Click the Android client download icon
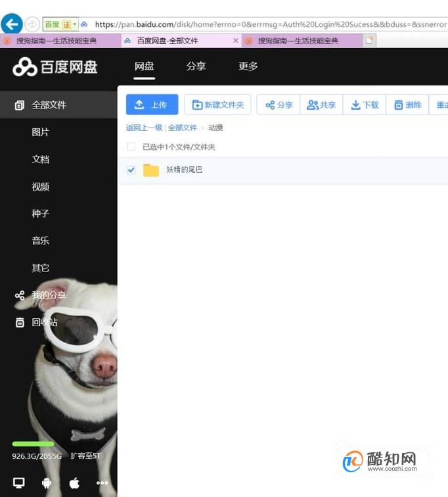The width and height of the screenshot is (448, 497). [x=47, y=483]
